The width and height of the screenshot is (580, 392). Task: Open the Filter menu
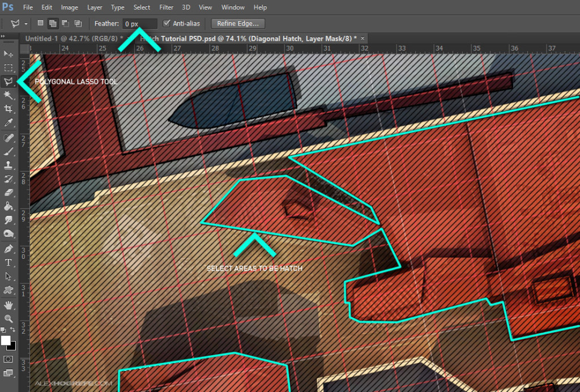(166, 7)
